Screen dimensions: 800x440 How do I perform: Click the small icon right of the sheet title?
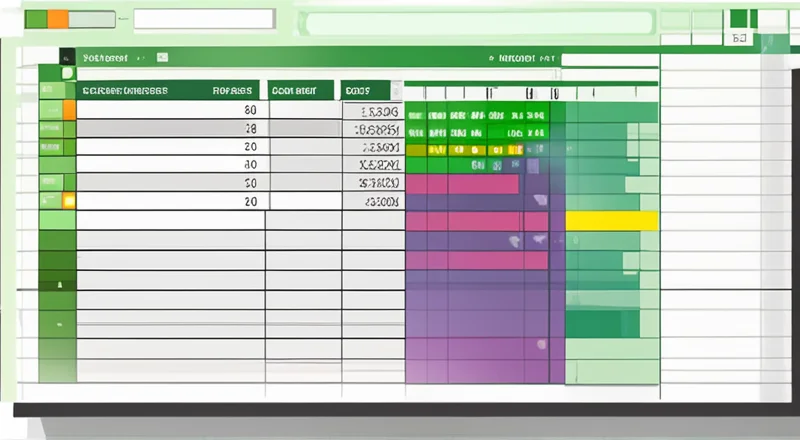click(x=162, y=59)
